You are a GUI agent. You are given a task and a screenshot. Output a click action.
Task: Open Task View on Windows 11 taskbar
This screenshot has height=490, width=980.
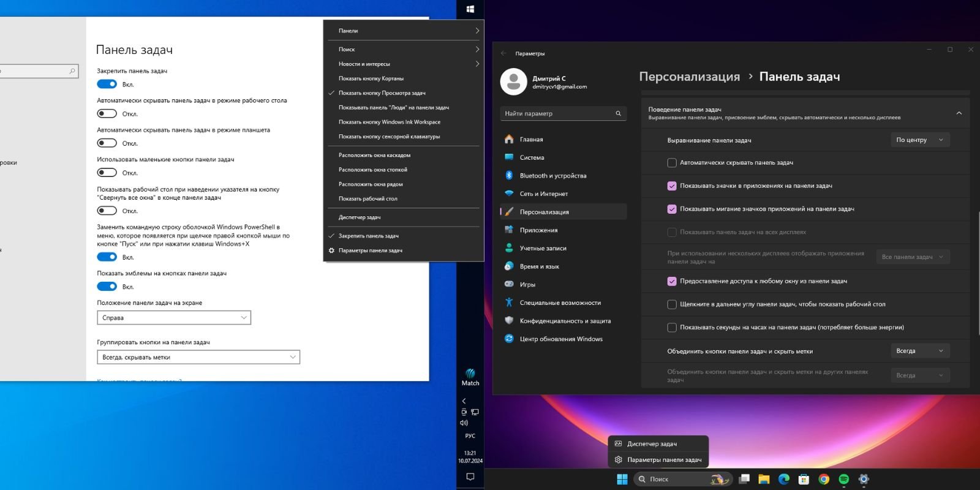(x=744, y=479)
